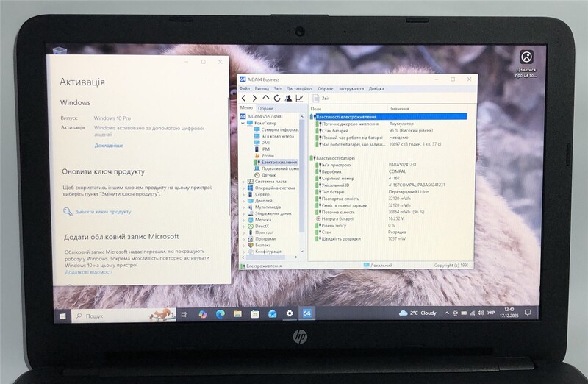This screenshot has width=588, height=384.
Task: Select the Розгін overclock item
Action: [264, 155]
